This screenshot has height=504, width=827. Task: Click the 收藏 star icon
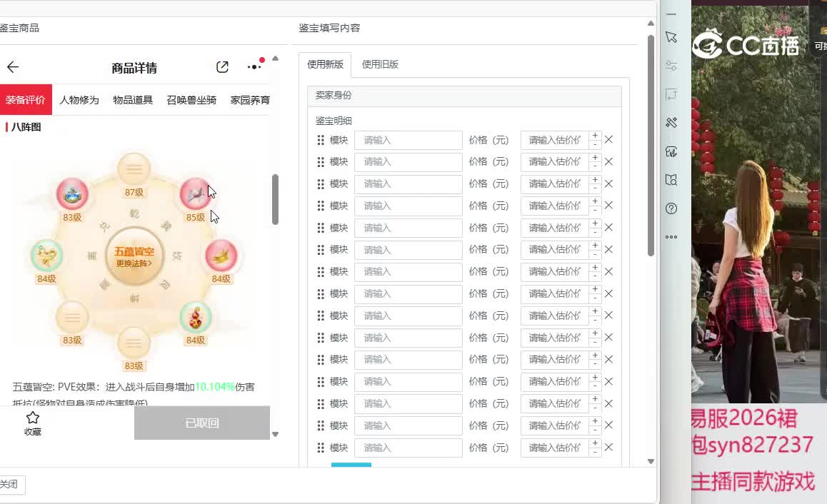[x=33, y=418]
